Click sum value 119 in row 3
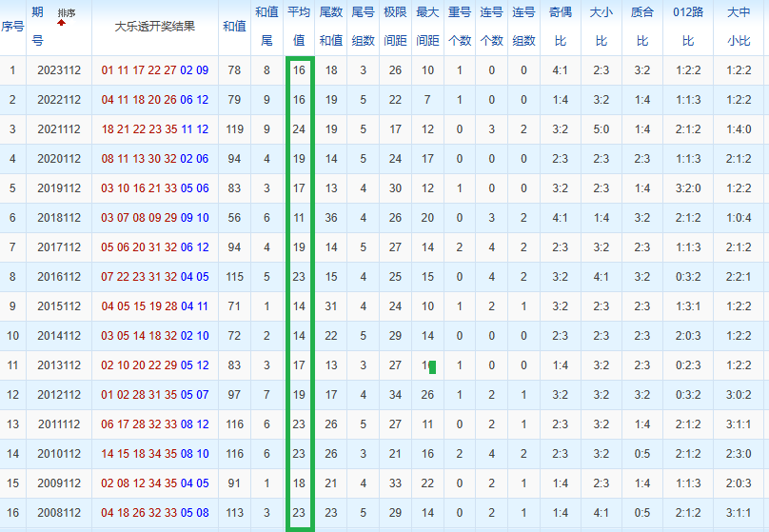Image resolution: width=769 pixels, height=532 pixels. pos(234,129)
